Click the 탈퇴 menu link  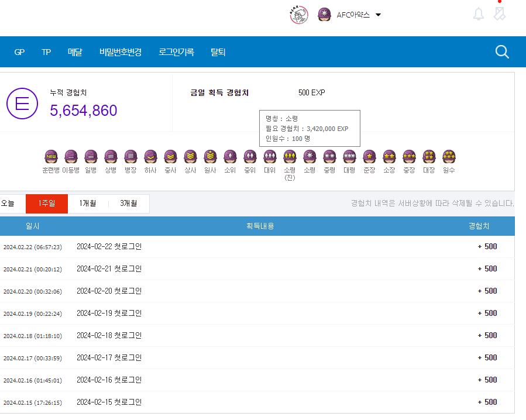click(218, 52)
